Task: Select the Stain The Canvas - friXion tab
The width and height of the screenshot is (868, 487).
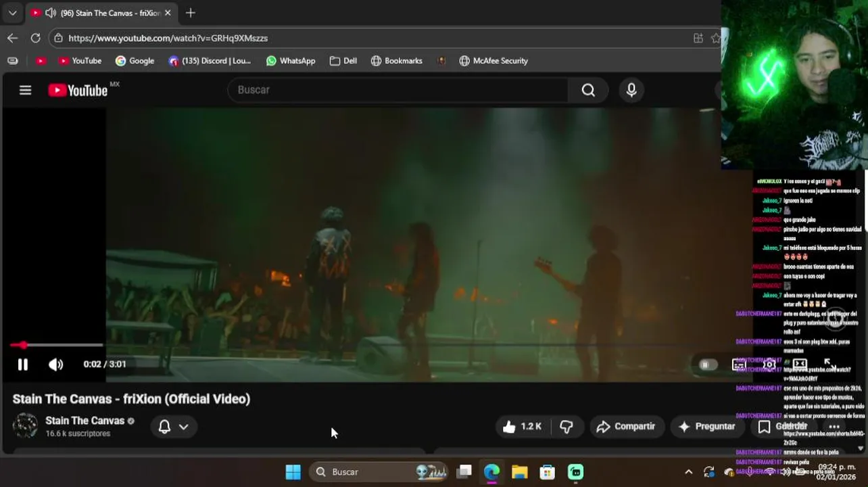Action: (101, 13)
